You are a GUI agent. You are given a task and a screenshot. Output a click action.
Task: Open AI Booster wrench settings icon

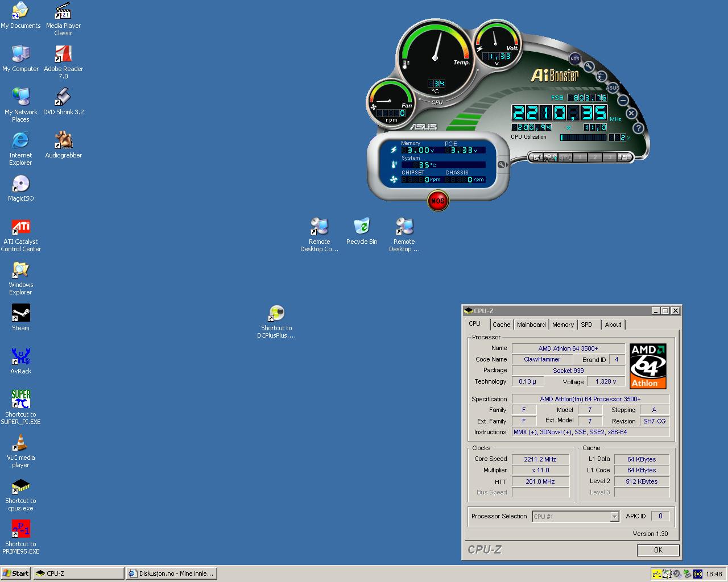589,67
